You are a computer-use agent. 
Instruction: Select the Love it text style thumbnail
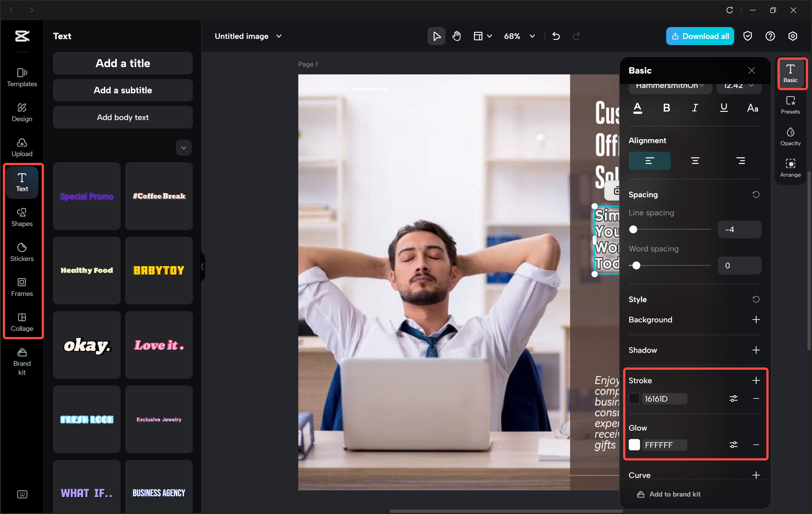(158, 345)
